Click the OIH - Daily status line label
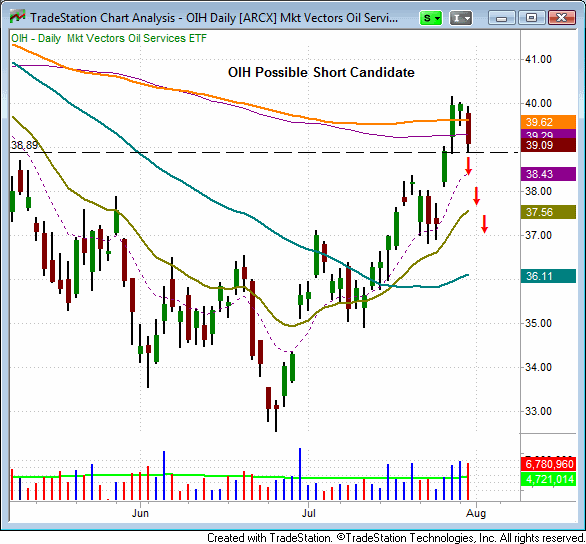The width and height of the screenshot is (586, 544). click(x=108, y=38)
